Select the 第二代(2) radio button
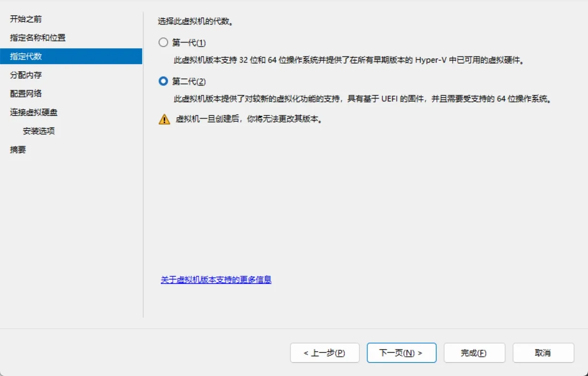588x376 pixels. pyautogui.click(x=164, y=81)
